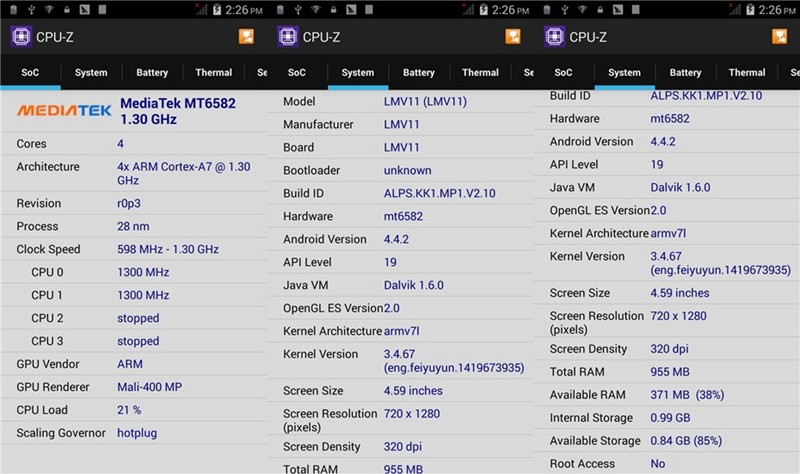Switch to the Battery tab in the left panel
This screenshot has height=474, width=800.
(x=152, y=73)
